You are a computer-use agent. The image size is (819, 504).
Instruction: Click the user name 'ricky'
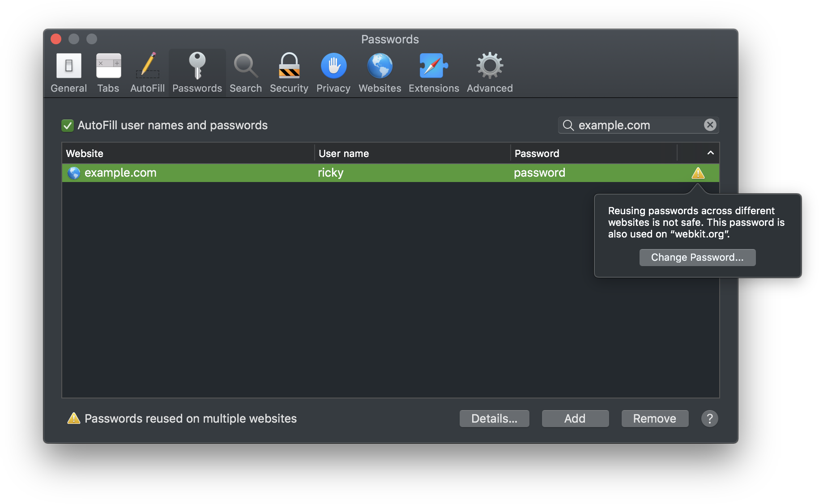[330, 173]
